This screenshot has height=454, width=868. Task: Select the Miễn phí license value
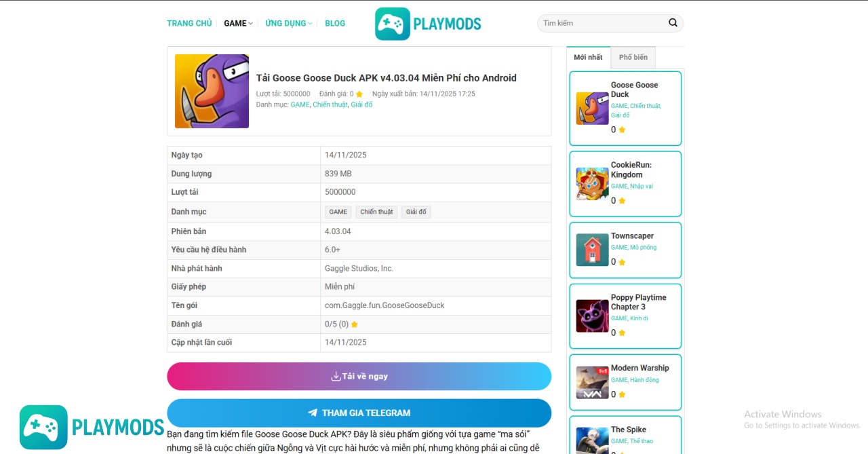340,287
